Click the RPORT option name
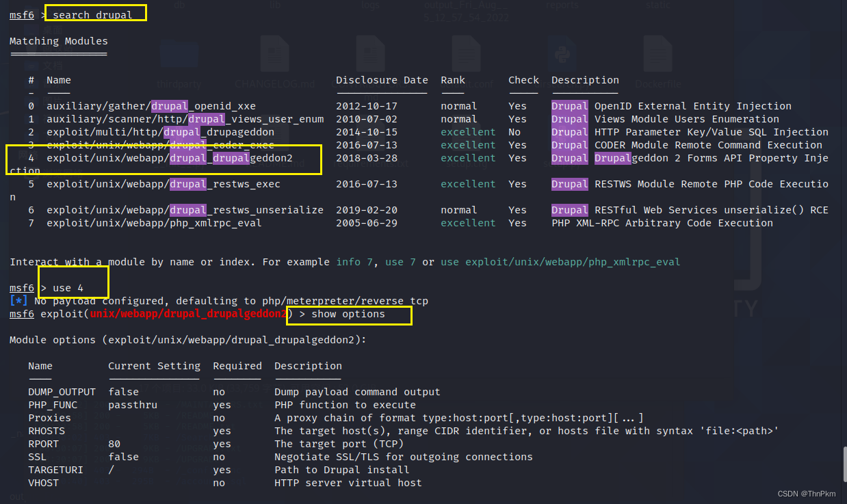 tap(43, 444)
